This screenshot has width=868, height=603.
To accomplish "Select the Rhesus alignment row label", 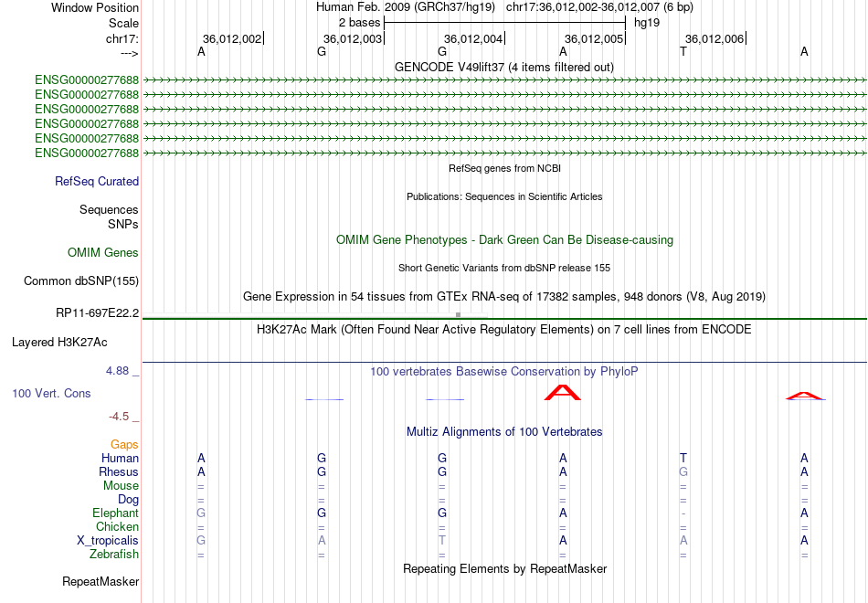I will (119, 471).
